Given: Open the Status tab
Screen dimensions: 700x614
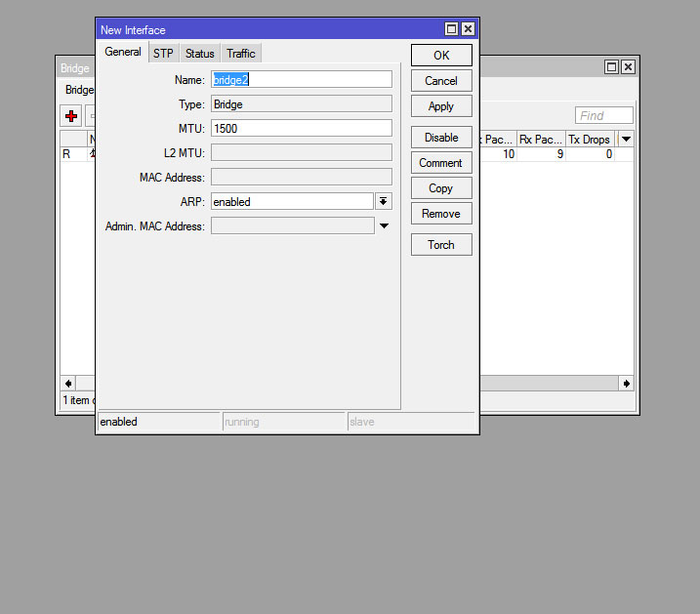Looking at the screenshot, I should coord(199,54).
